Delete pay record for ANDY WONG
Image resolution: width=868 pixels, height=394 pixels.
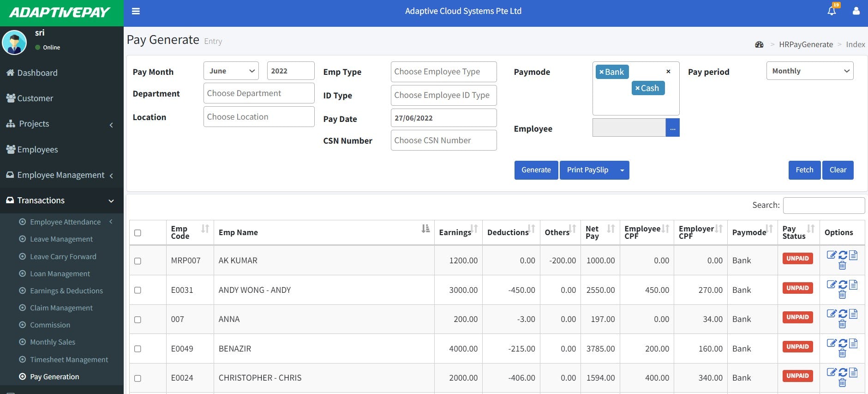[842, 295]
